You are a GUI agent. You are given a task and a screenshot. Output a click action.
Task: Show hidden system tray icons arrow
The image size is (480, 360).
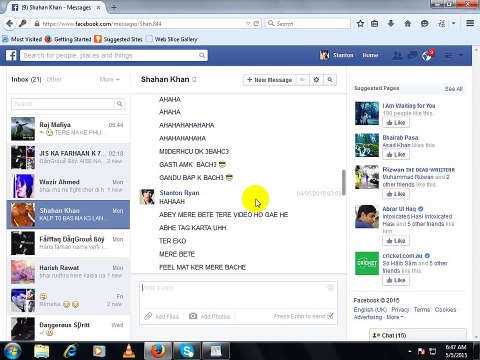409,351
